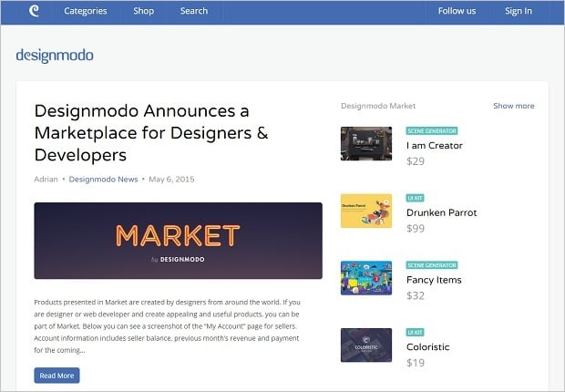Click the Drunken Parrot product title

442,213
